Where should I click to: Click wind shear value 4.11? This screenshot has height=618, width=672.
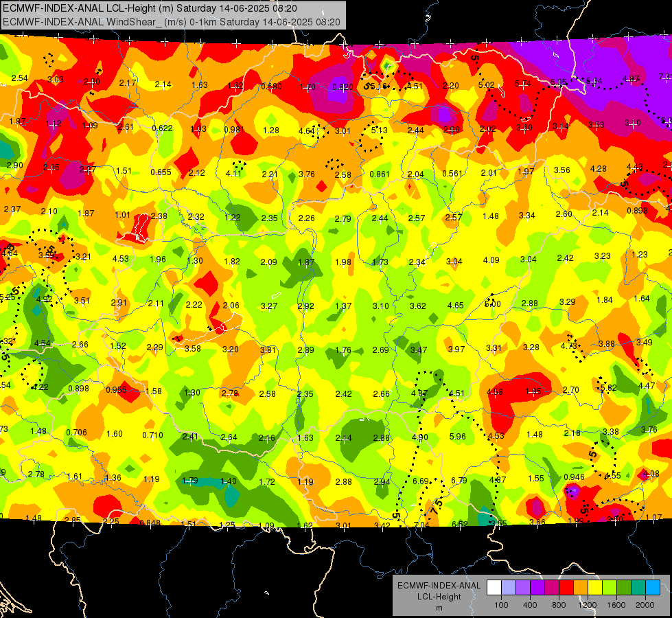(233, 173)
